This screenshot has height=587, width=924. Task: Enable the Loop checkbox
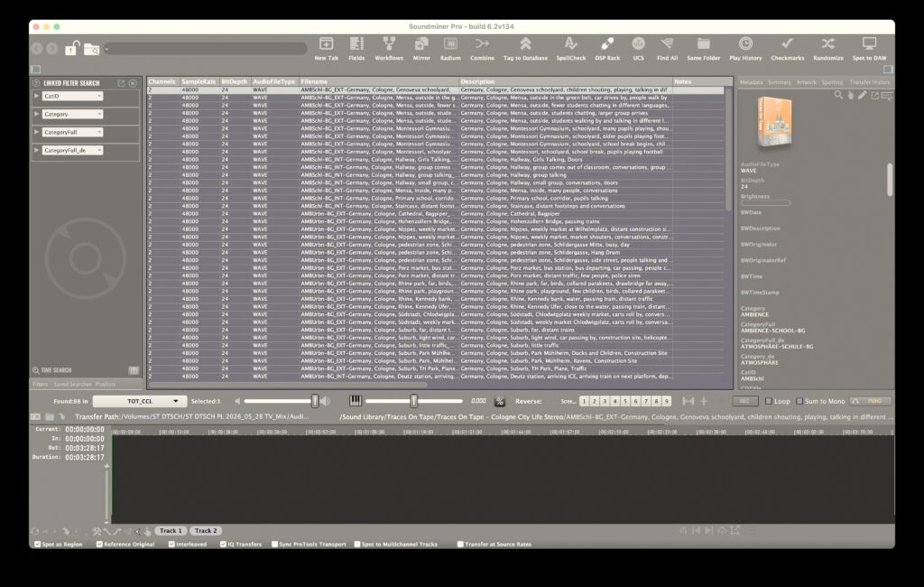point(769,401)
